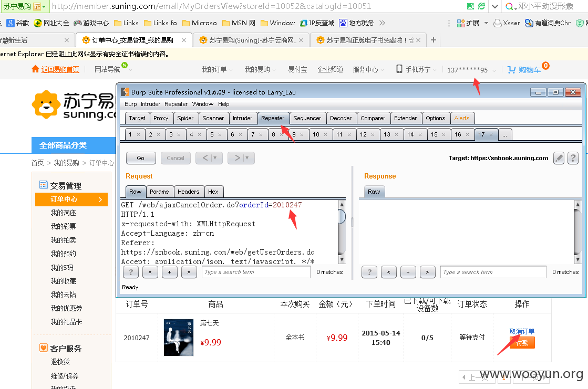Open the dropdown arrow next to 扩展
This screenshot has height=389, width=588.
click(x=487, y=23)
